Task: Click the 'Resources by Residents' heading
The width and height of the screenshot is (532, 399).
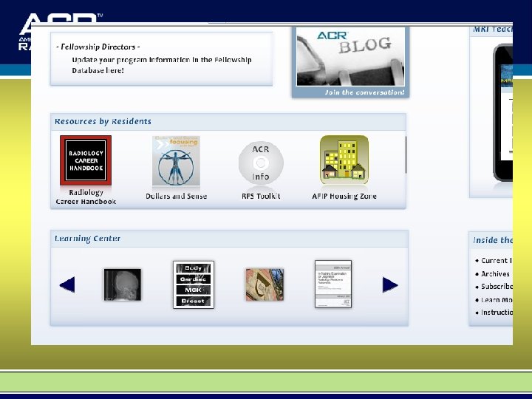Action: (103, 121)
